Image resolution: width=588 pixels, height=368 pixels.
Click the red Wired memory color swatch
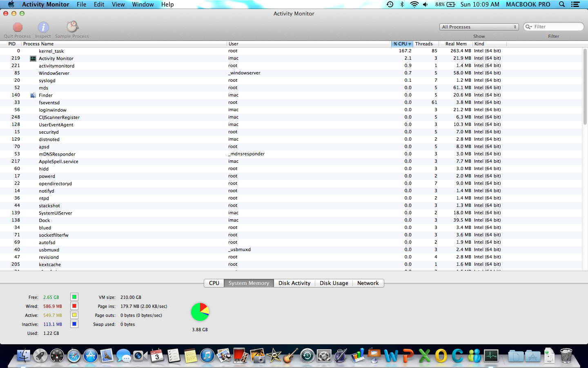pos(74,306)
